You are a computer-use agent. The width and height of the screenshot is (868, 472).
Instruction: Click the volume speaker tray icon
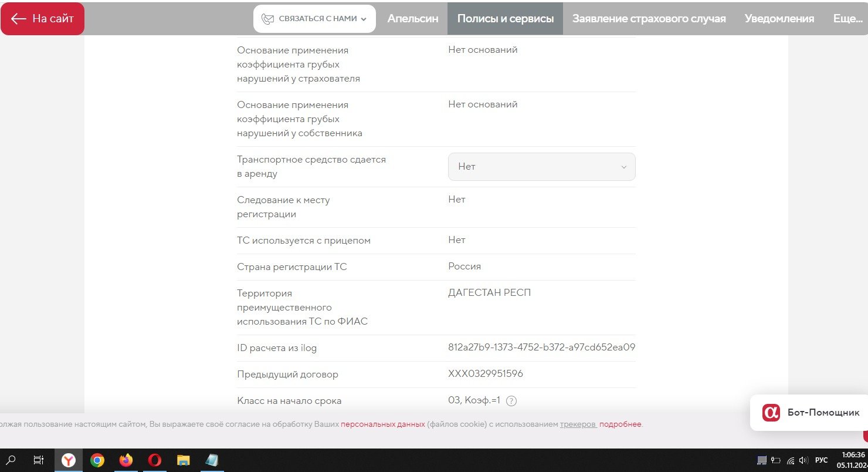(x=803, y=460)
